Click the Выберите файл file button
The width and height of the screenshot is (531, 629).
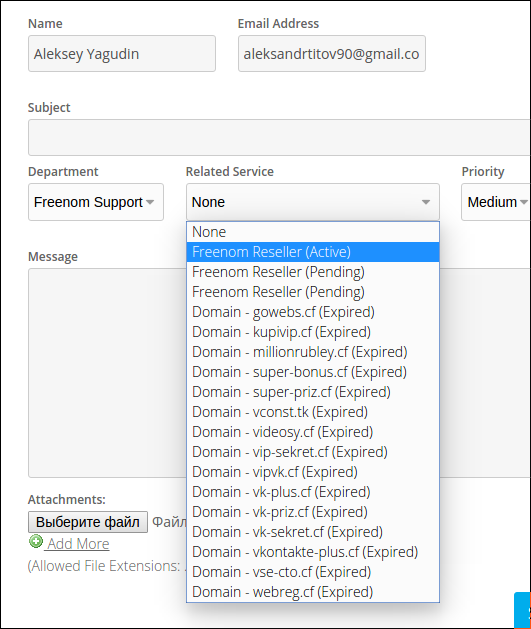[88, 522]
